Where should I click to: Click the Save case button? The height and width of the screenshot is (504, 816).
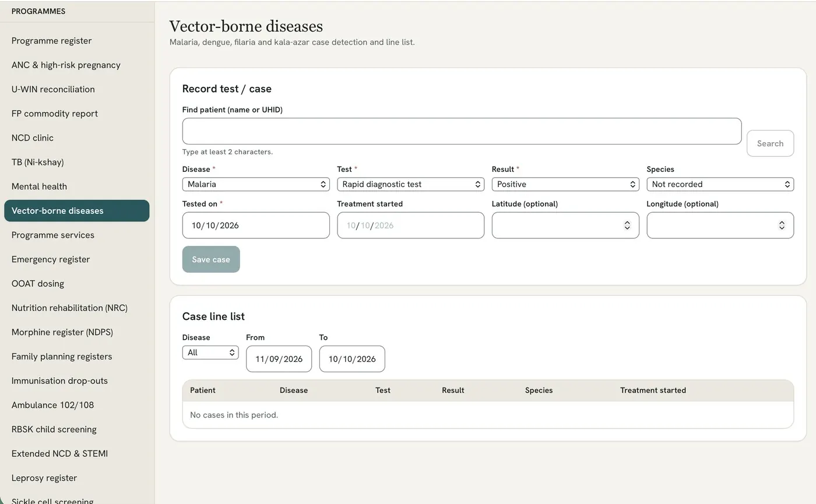click(211, 259)
